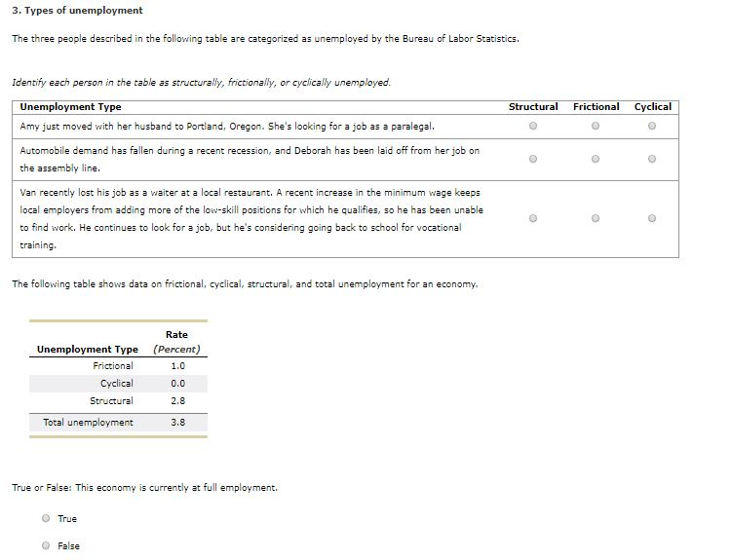This screenshot has width=732, height=560.
Task: Answer True for full employment question
Action: [46, 518]
